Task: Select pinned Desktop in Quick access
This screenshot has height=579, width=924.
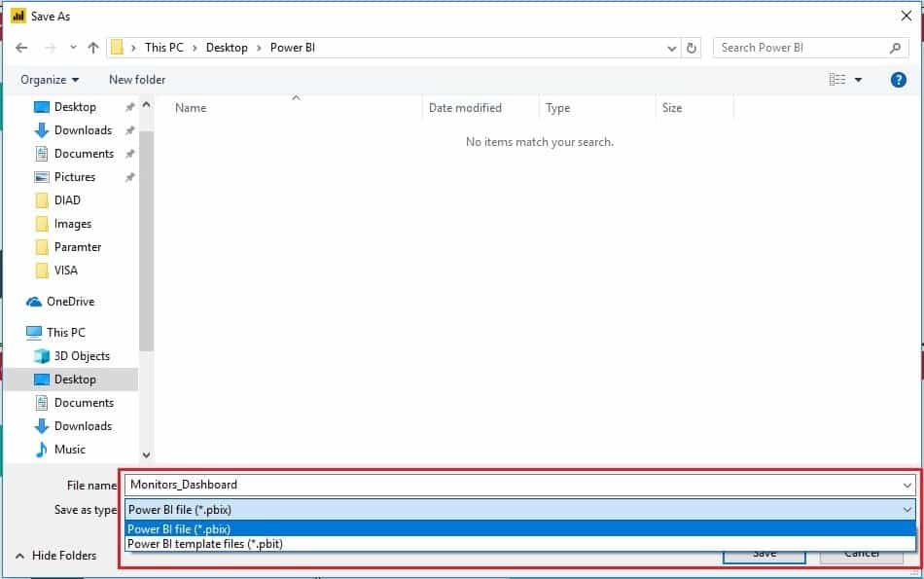Action: 75,107
